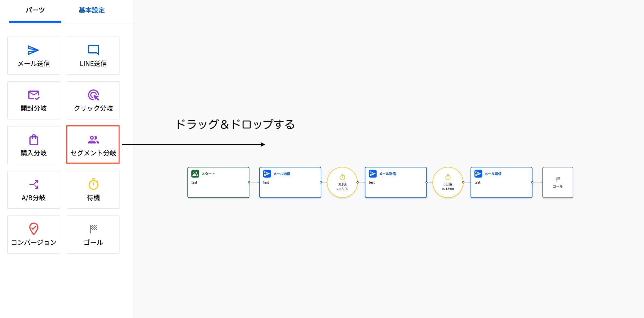Select the ゴール end node on canvas
Image resolution: width=644 pixels, height=318 pixels.
pyautogui.click(x=558, y=182)
